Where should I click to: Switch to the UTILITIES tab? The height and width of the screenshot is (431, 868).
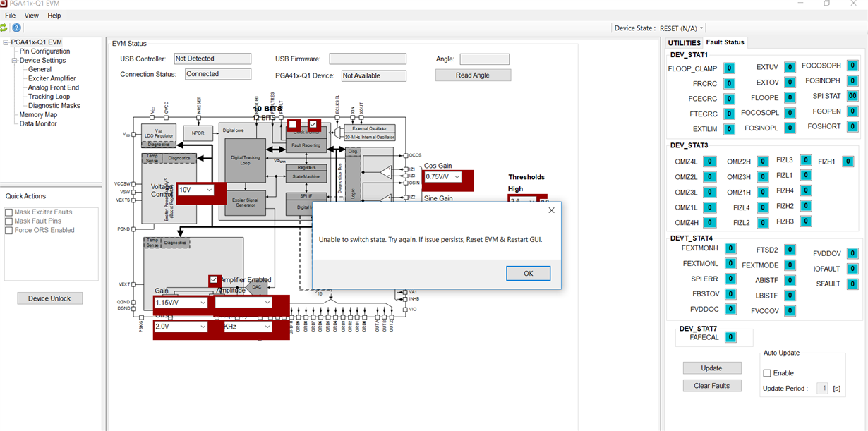point(684,43)
